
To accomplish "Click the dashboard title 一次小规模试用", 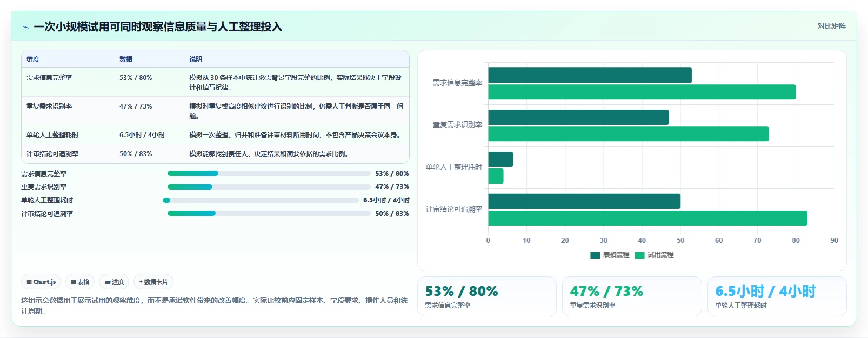I will tap(158, 27).
